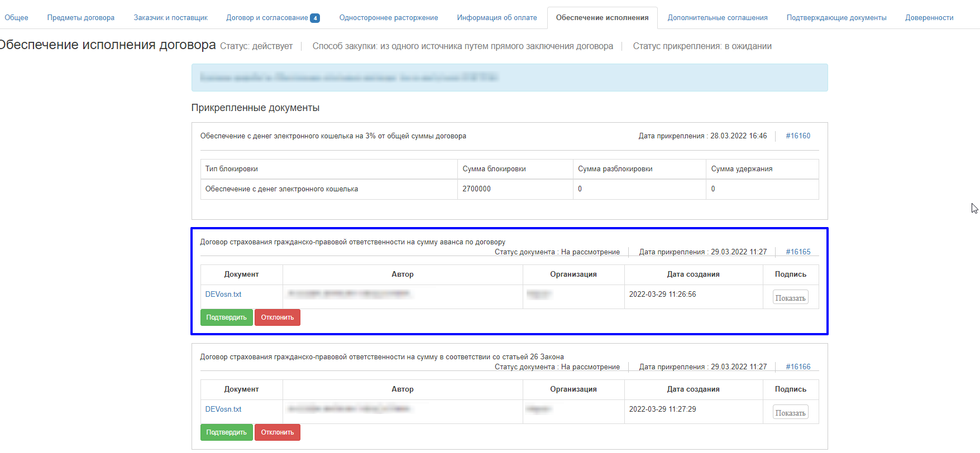The height and width of the screenshot is (453, 980).
Task: Show signature for document #16166
Action: (790, 413)
